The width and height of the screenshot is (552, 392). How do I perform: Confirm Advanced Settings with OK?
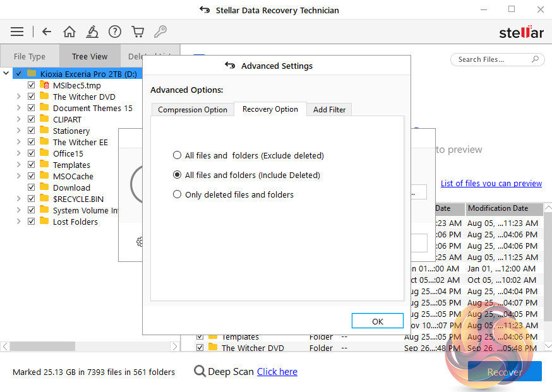coord(378,321)
